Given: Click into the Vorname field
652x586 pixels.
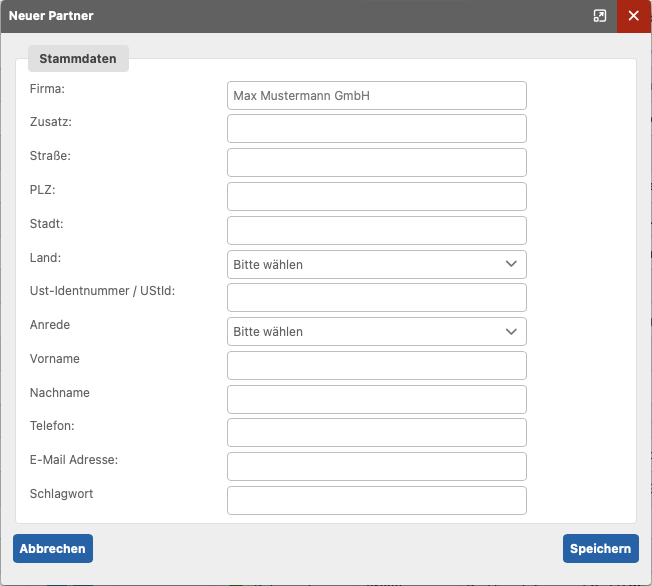Looking at the screenshot, I should click(377, 366).
